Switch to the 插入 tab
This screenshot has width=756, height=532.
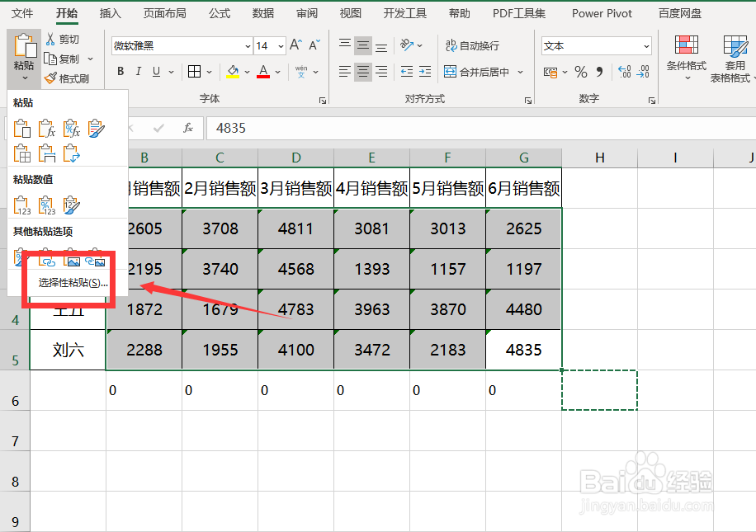click(x=110, y=13)
